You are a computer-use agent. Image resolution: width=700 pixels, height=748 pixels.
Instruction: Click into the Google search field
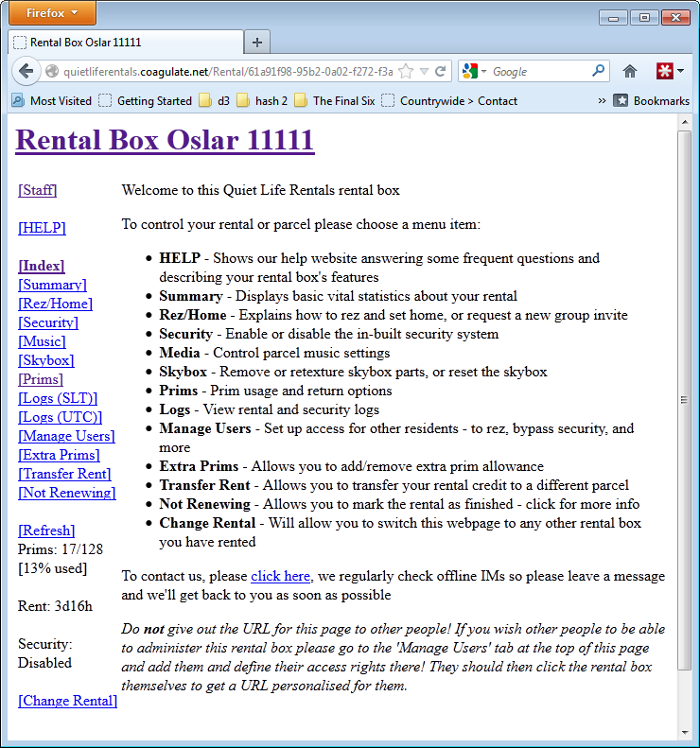click(539, 71)
